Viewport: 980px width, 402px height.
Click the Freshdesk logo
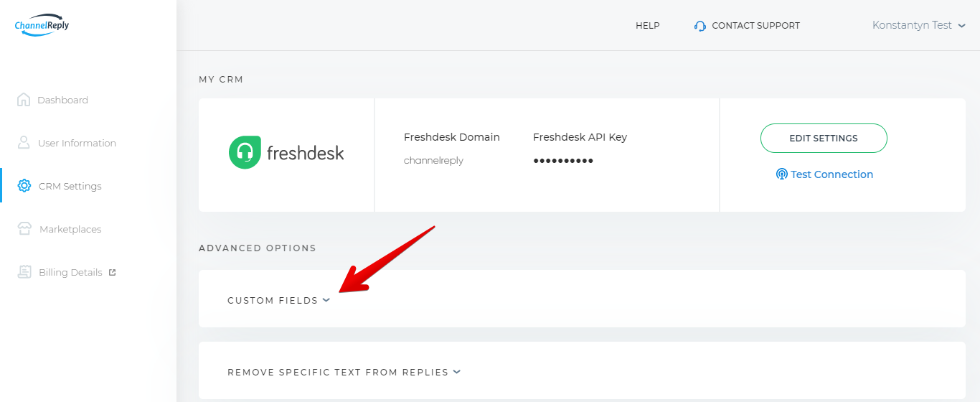(286, 152)
